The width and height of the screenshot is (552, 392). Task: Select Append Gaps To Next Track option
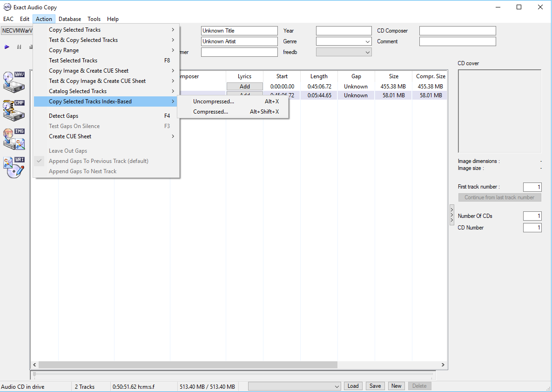107,171
